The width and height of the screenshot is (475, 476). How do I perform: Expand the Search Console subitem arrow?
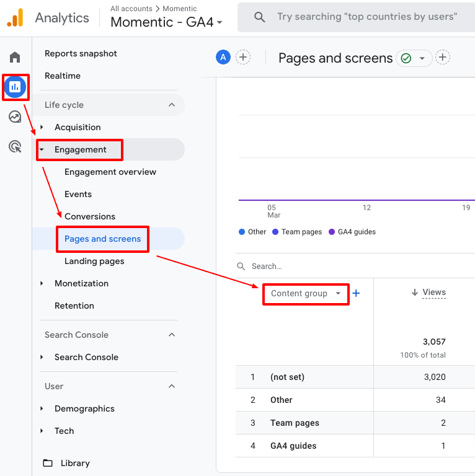click(42, 357)
